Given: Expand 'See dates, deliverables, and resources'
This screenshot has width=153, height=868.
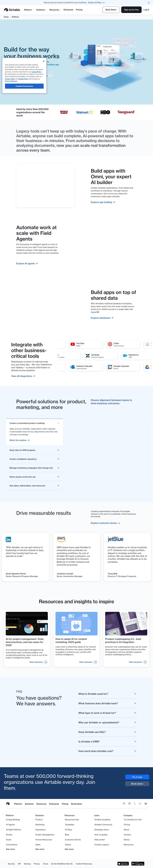Looking at the screenshot, I should (x=34, y=486).
